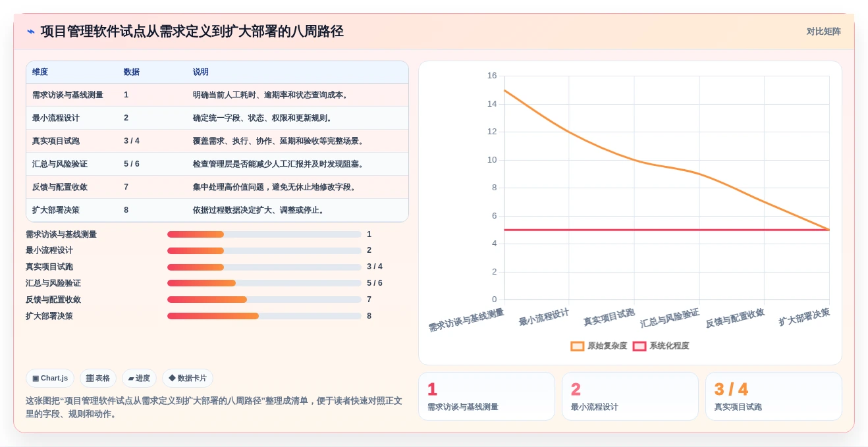Screen dimensions: 868x447
Task: Click description 检查管理层是否能减少人工汇报并及时发现阻塞。
Action: (x=280, y=164)
